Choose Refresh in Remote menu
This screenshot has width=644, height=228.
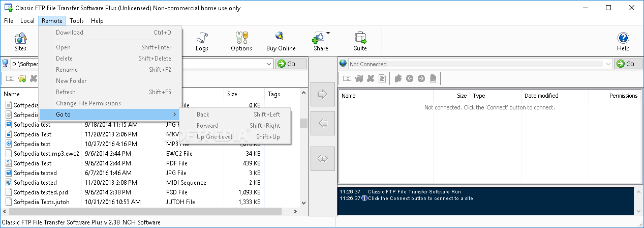(110, 92)
